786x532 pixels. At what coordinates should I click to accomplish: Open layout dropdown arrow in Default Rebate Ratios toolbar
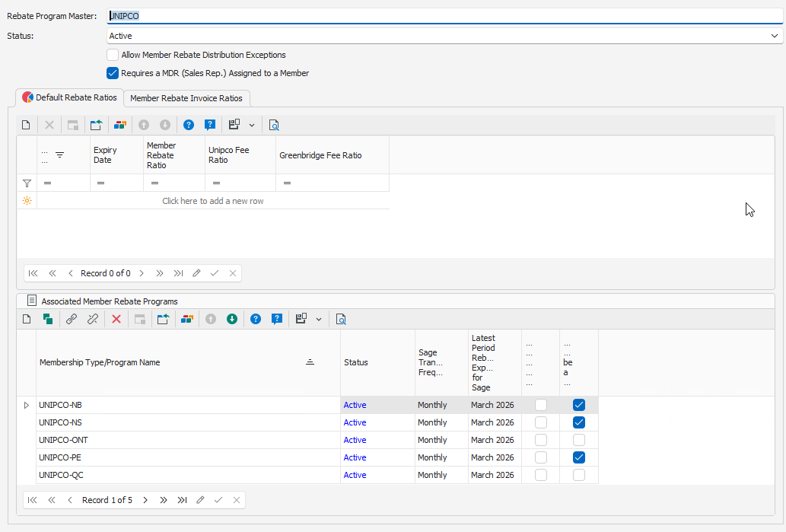252,126
